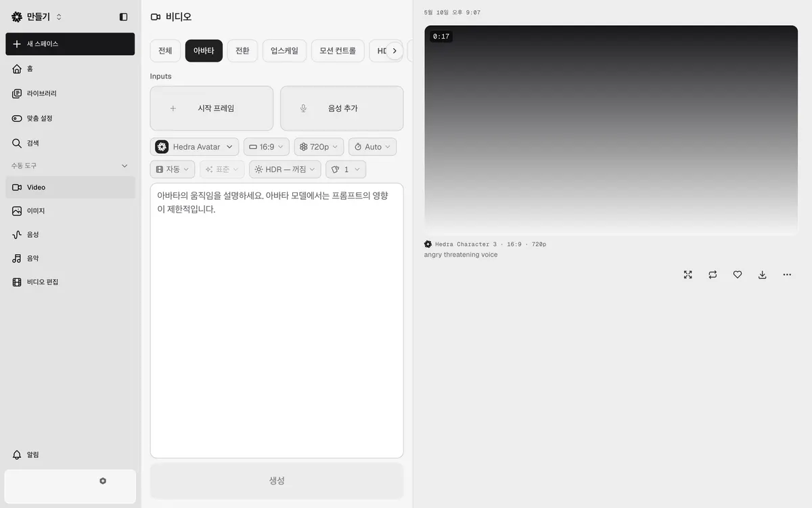This screenshot has height=508, width=812.
Task: Open the 720p resolution dropdown
Action: pyautogui.click(x=319, y=147)
